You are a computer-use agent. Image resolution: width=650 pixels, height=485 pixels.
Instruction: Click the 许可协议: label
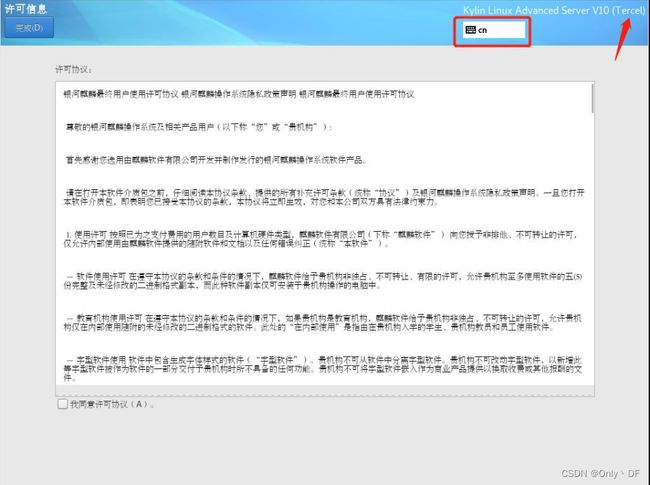(73, 69)
